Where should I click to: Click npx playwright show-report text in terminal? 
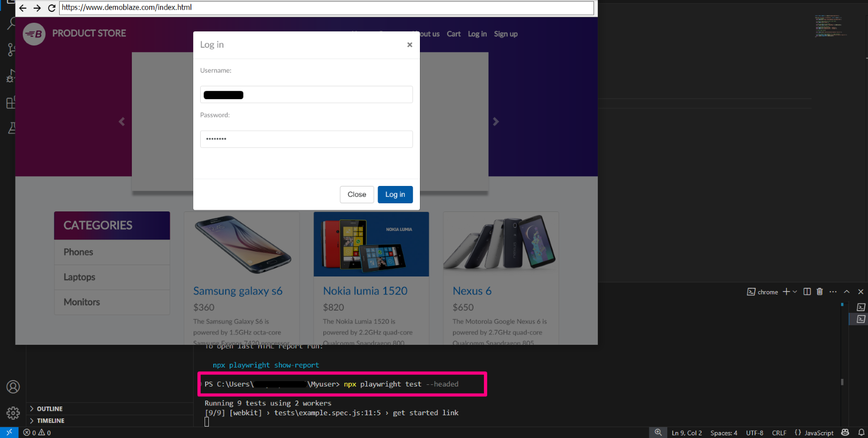pyautogui.click(x=266, y=365)
